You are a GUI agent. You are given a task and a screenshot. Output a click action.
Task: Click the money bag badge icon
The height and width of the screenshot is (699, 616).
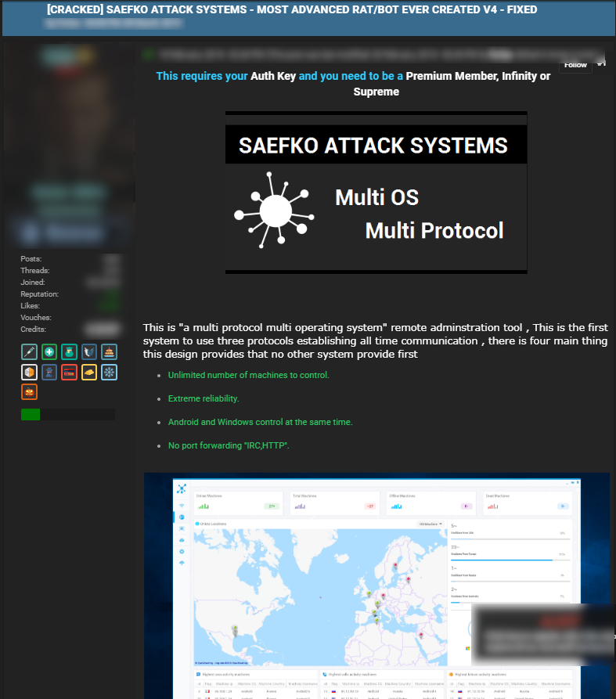tap(69, 352)
